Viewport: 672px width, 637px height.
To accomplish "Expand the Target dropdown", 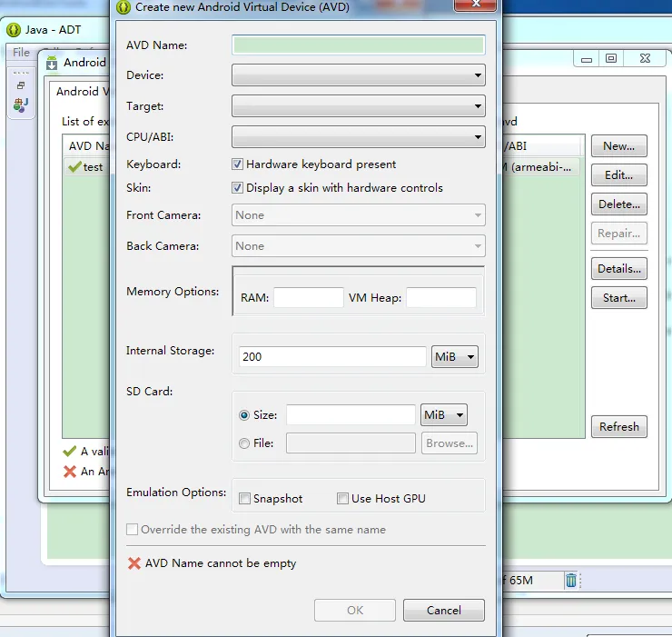I will pos(358,106).
